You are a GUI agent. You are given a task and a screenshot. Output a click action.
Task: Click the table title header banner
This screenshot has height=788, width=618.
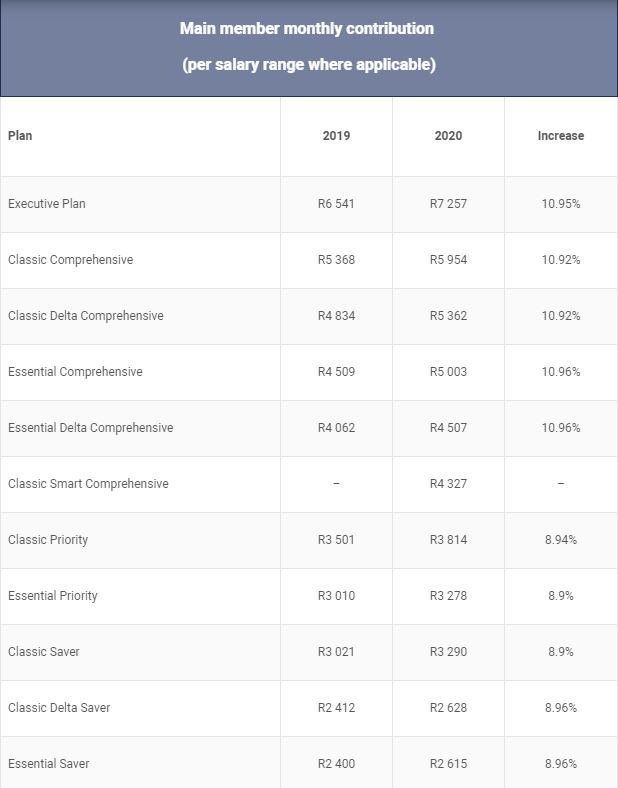308,47
